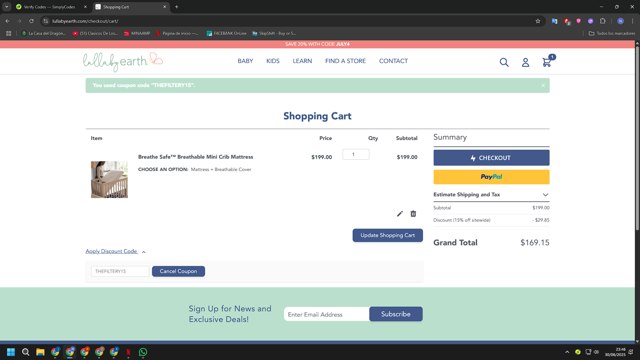This screenshot has width=640, height=360.
Task: Focus the coupon code field
Action: [x=120, y=271]
